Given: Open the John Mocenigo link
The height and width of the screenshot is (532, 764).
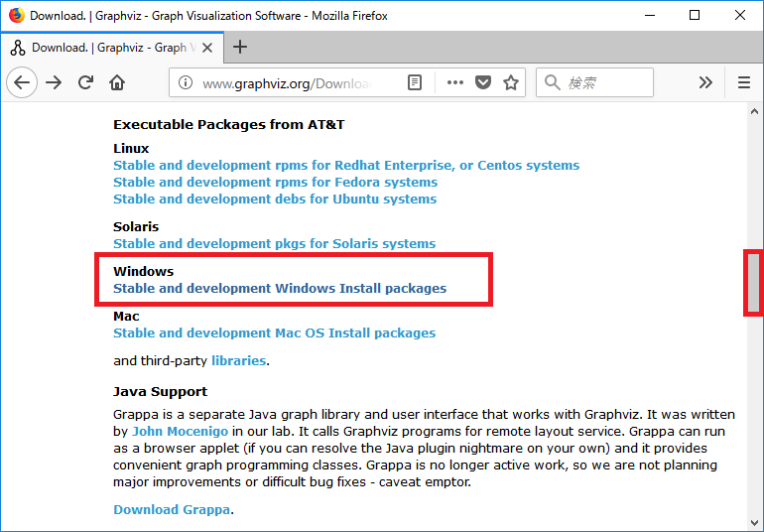Looking at the screenshot, I should 181,432.
